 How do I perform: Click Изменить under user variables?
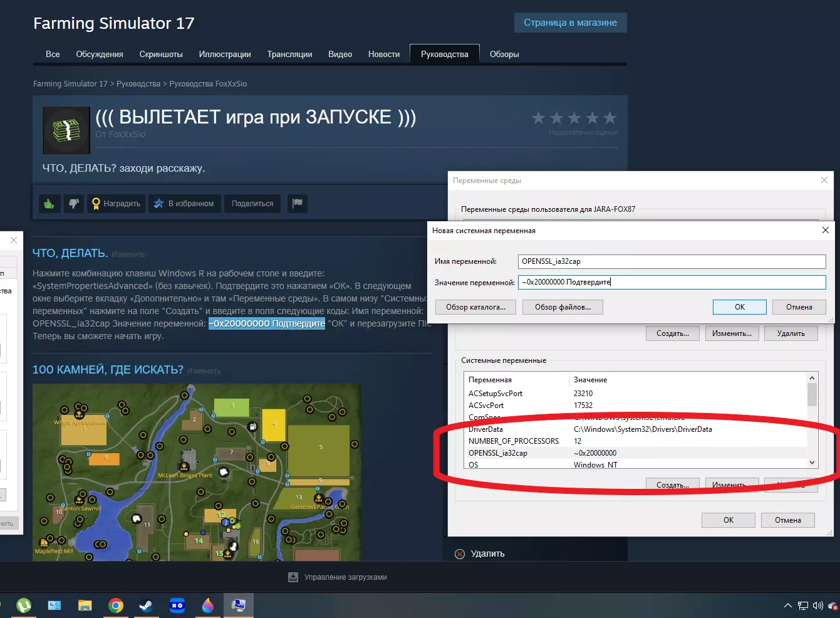click(x=732, y=333)
